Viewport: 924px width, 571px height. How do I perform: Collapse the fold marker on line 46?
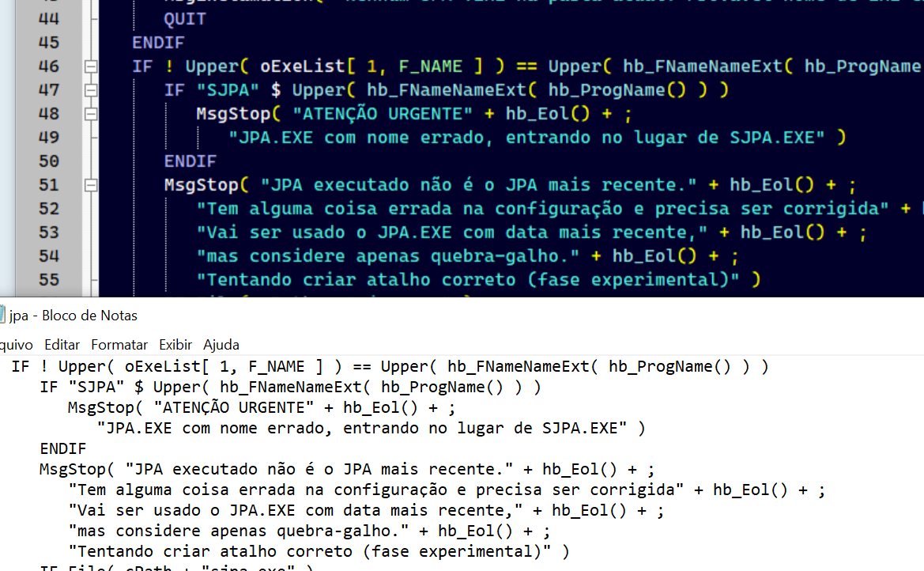[91, 66]
